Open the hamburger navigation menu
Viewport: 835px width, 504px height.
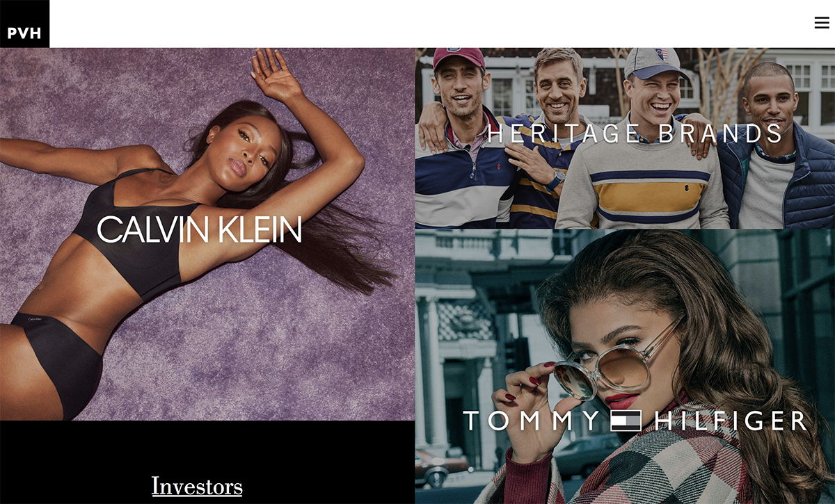click(x=822, y=23)
